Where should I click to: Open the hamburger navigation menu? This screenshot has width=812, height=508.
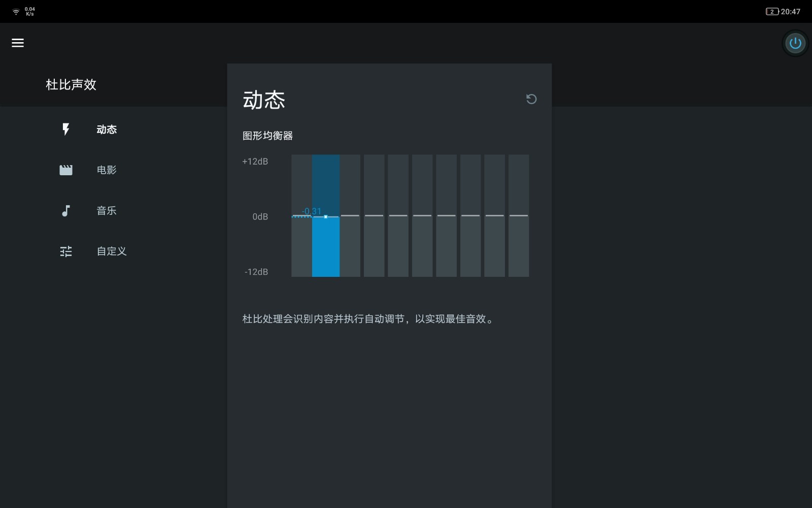click(x=18, y=43)
